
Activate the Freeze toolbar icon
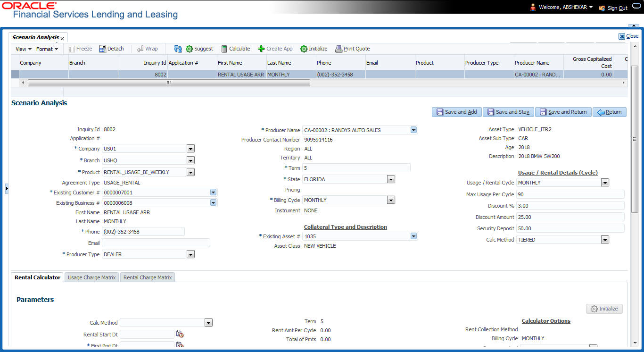tap(71, 49)
